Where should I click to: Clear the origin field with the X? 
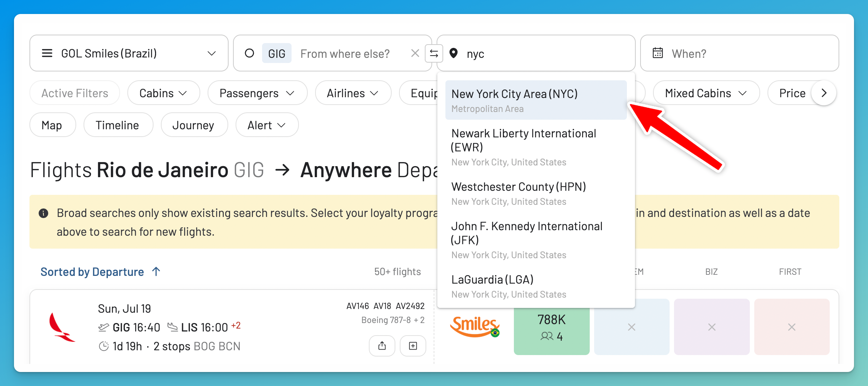[415, 53]
